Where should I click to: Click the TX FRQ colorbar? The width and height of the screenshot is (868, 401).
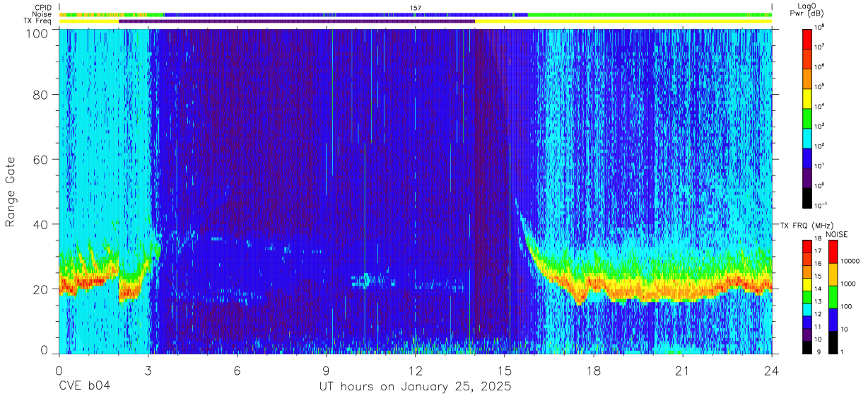coord(807,297)
